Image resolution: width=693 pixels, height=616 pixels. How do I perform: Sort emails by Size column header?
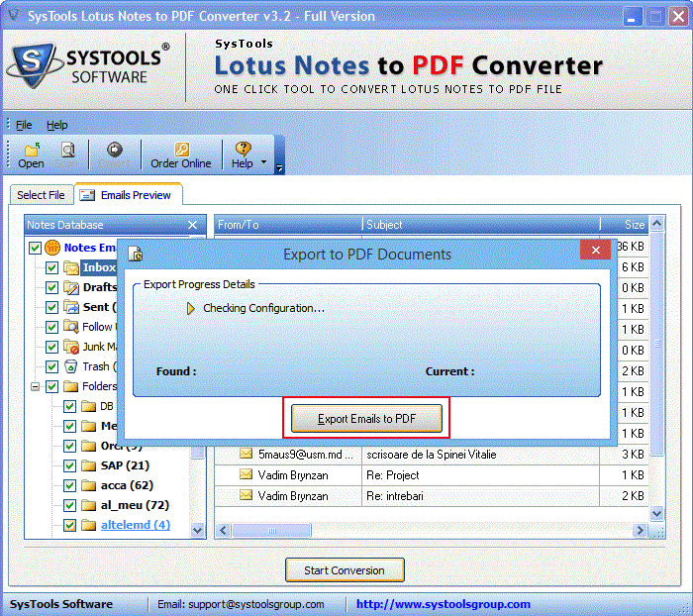pos(625,225)
